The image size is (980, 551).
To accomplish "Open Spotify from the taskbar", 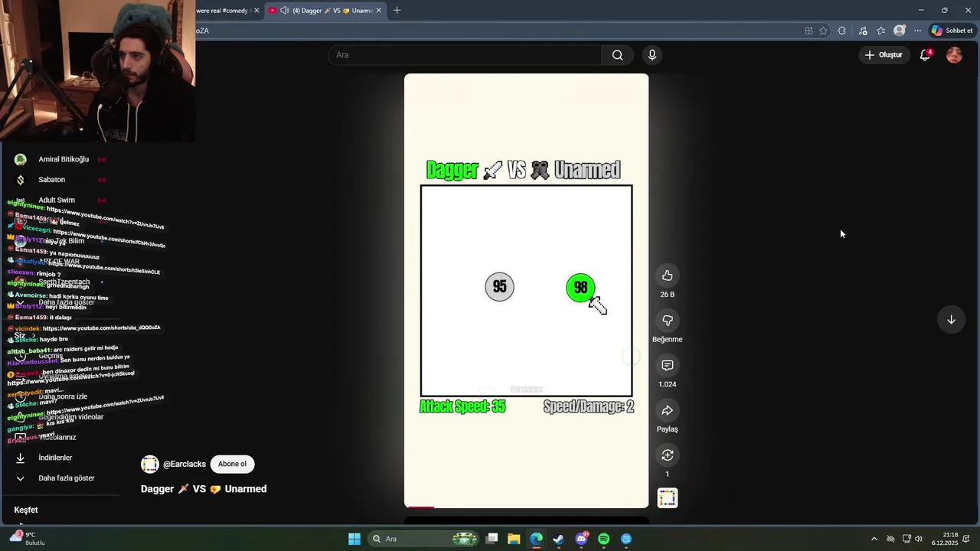I will click(603, 539).
